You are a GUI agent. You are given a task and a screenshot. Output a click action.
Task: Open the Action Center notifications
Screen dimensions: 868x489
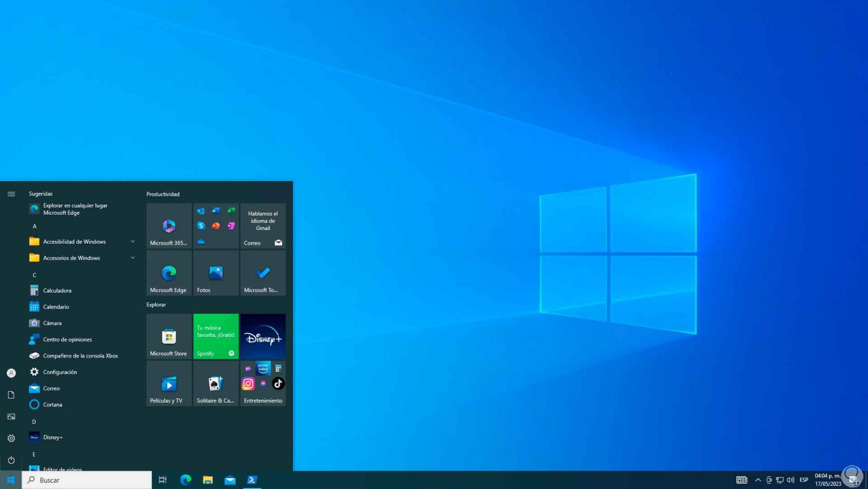(853, 480)
